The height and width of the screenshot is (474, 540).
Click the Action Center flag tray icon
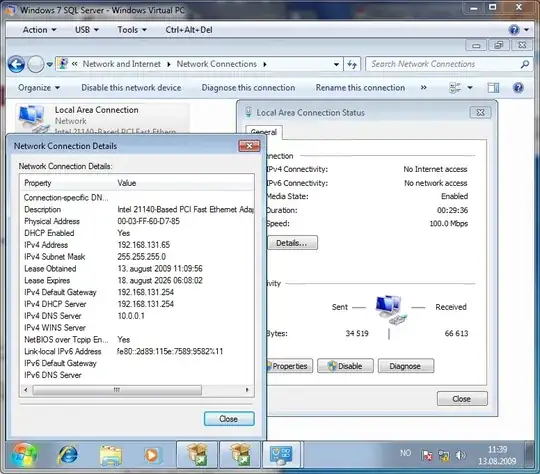click(427, 455)
